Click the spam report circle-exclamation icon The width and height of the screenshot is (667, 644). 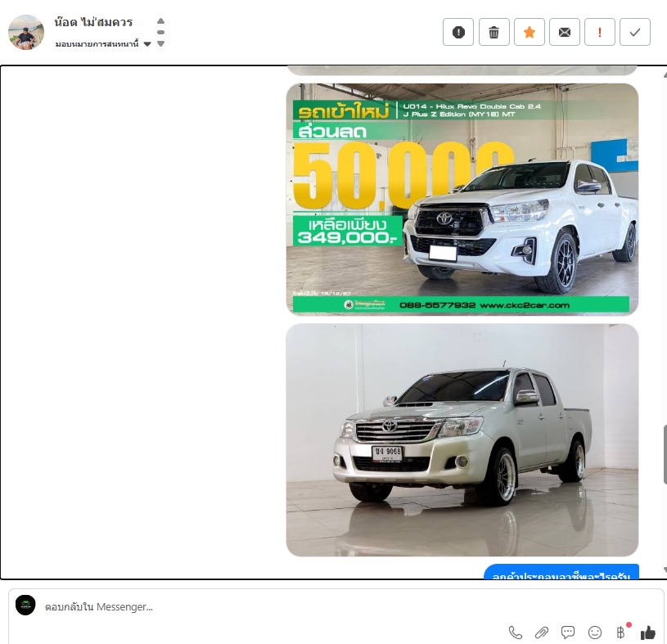click(458, 32)
